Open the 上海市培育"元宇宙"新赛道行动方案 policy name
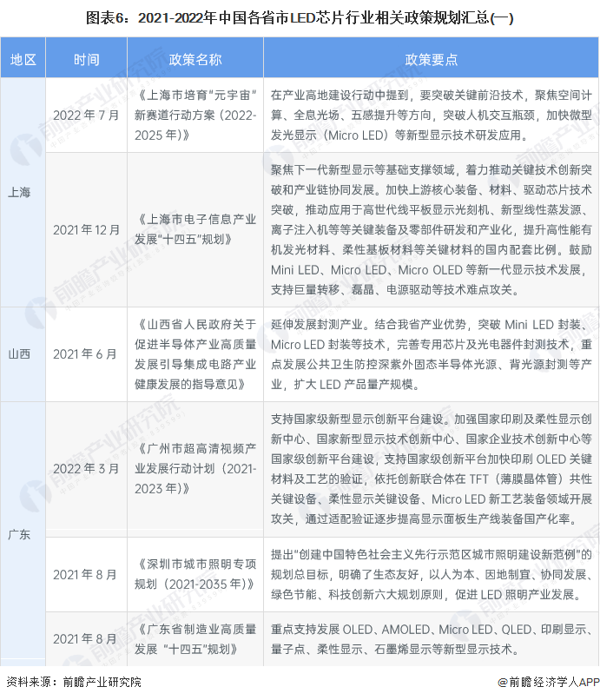This screenshot has width=600, height=700. click(x=195, y=116)
